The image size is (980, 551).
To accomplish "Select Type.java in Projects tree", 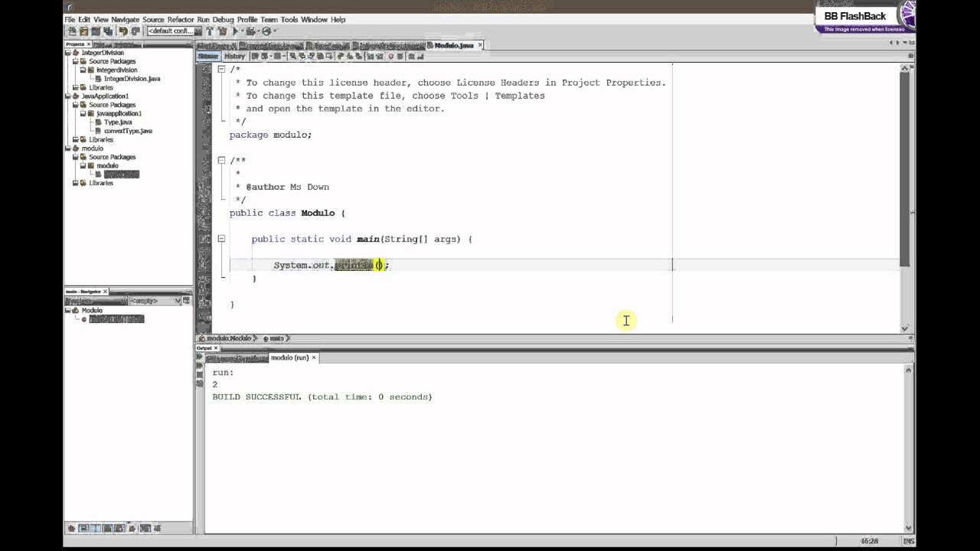I will (117, 122).
